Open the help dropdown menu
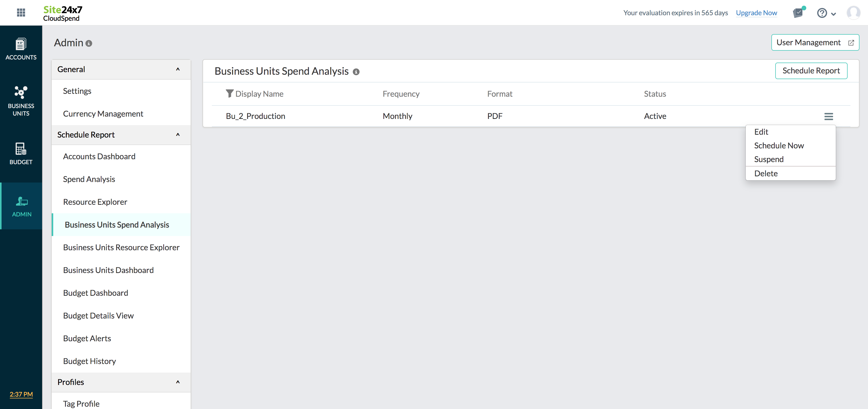 point(826,13)
